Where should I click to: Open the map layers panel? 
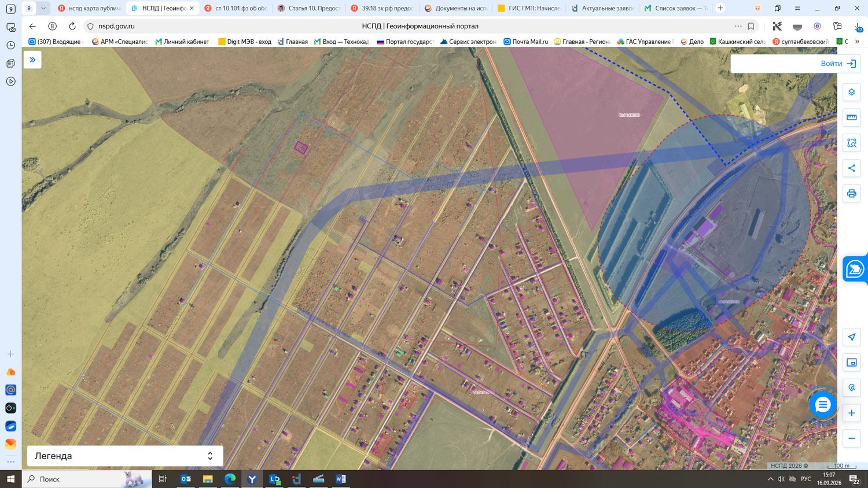tap(851, 93)
